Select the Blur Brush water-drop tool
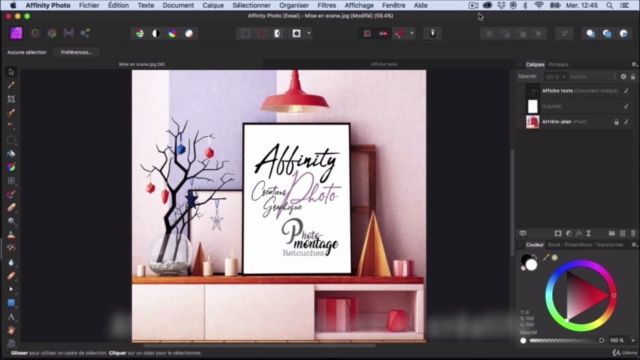The width and height of the screenshot is (640, 360). pos(11,262)
